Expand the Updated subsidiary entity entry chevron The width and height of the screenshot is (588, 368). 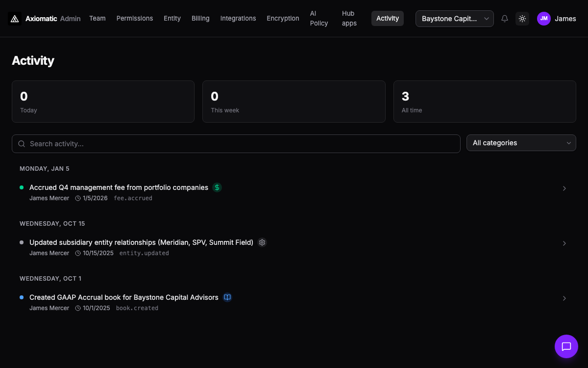coord(564,243)
